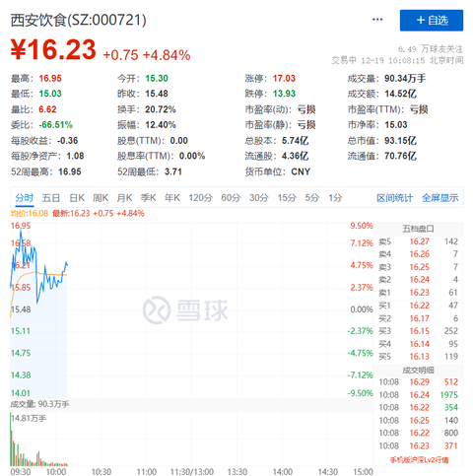Show the 30分 interval chart
Viewport: 473px width, 476px height.
coord(259,198)
